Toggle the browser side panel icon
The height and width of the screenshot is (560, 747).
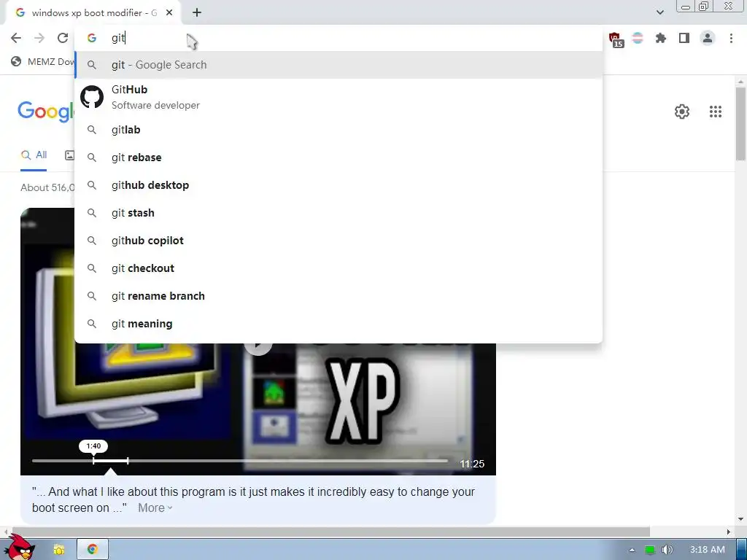(x=684, y=38)
